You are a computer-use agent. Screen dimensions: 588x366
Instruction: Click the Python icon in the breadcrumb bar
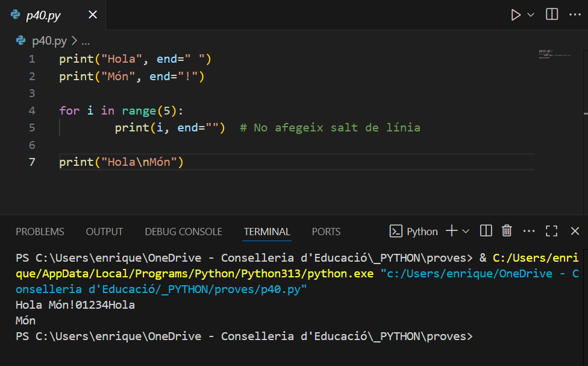(20, 40)
